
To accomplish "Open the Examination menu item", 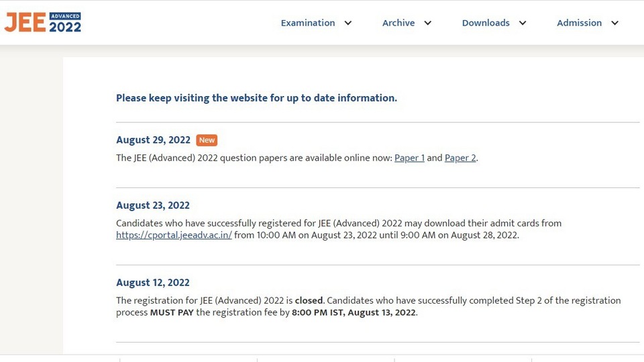I will point(308,23).
